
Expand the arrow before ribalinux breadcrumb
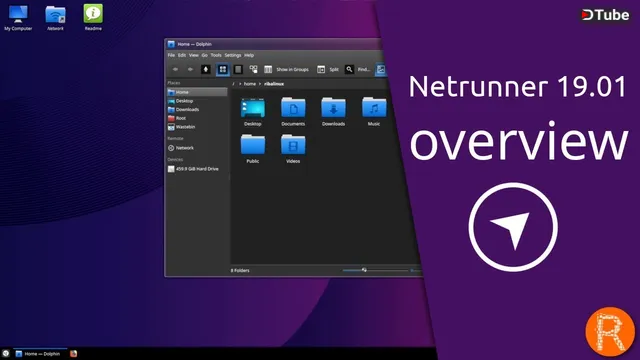click(x=260, y=84)
